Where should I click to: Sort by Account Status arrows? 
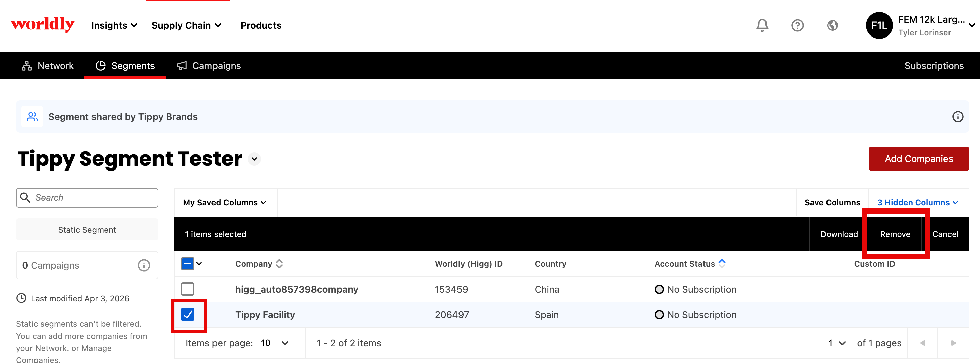[x=722, y=263]
